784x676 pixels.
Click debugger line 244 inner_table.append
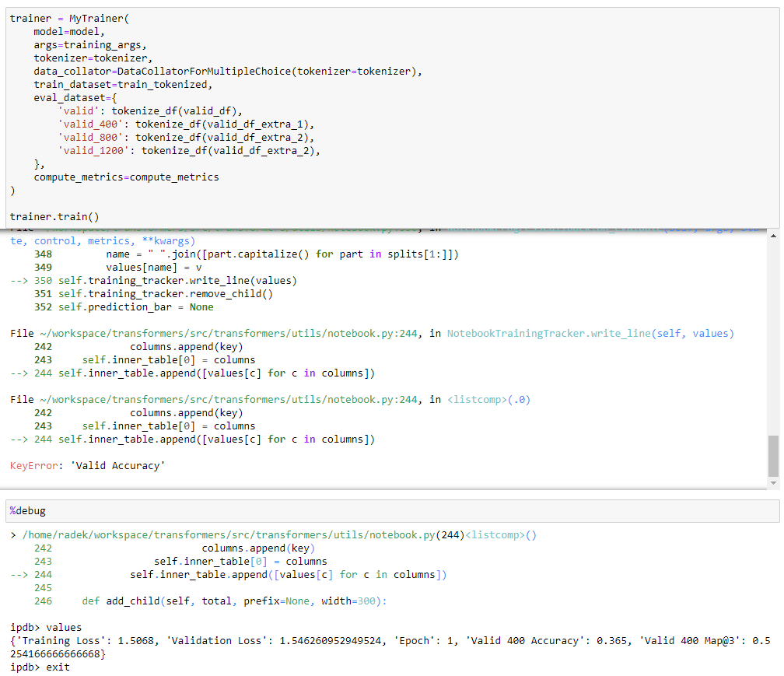229,575
